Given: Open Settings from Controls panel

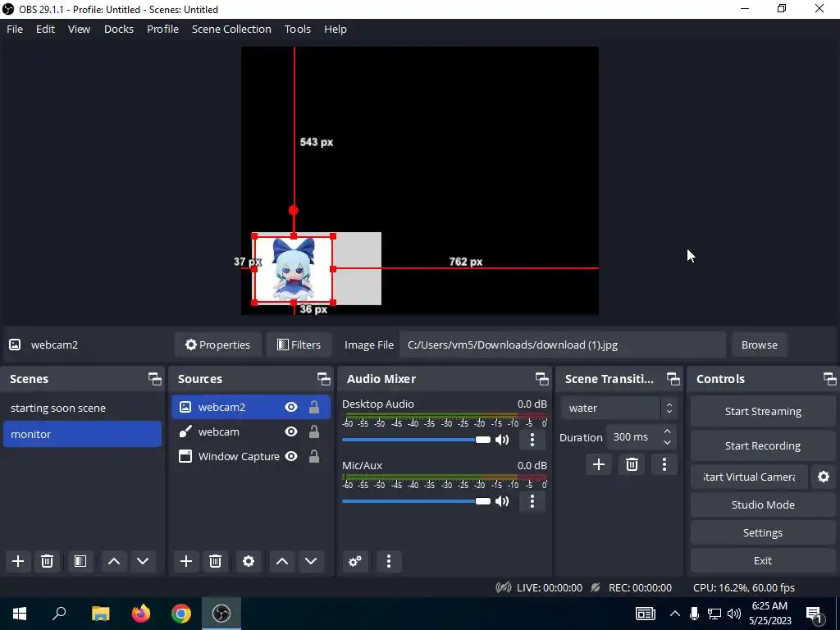Looking at the screenshot, I should (x=763, y=532).
